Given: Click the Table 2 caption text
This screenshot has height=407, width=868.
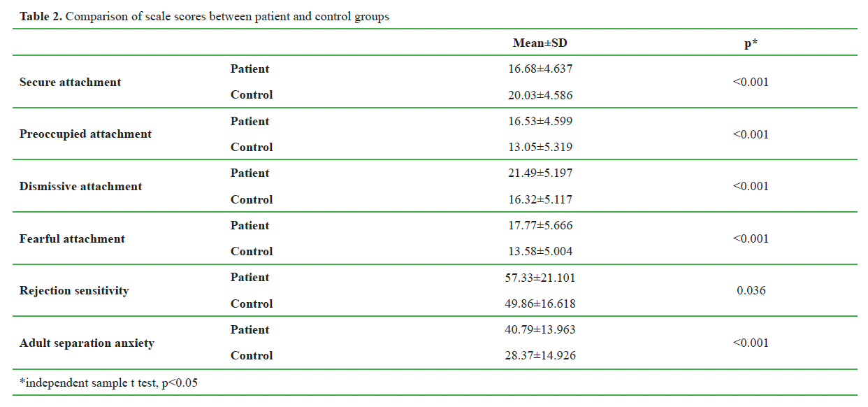Looking at the screenshot, I should pos(204,17).
